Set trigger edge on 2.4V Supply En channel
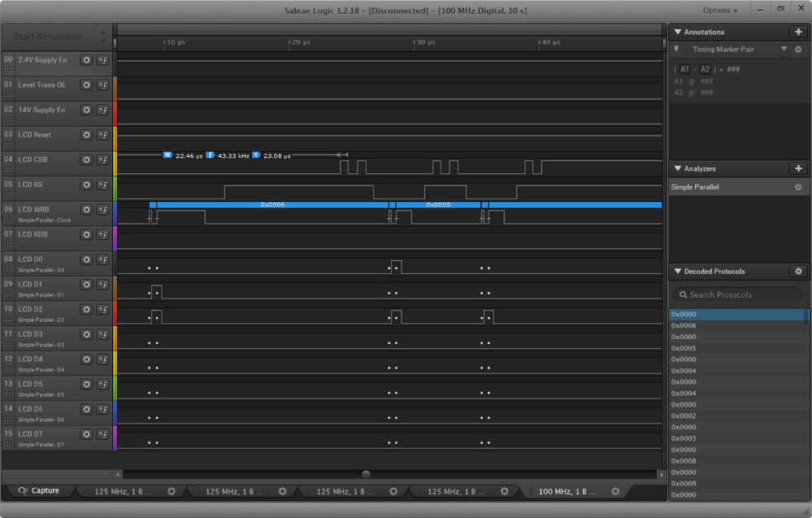Image resolution: width=812 pixels, height=518 pixels. click(102, 60)
